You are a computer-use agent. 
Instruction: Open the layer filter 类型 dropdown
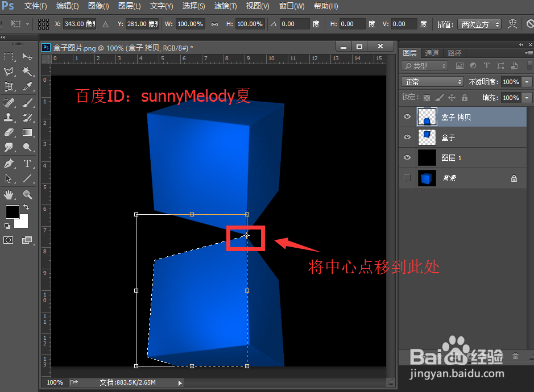pyautogui.click(x=424, y=66)
